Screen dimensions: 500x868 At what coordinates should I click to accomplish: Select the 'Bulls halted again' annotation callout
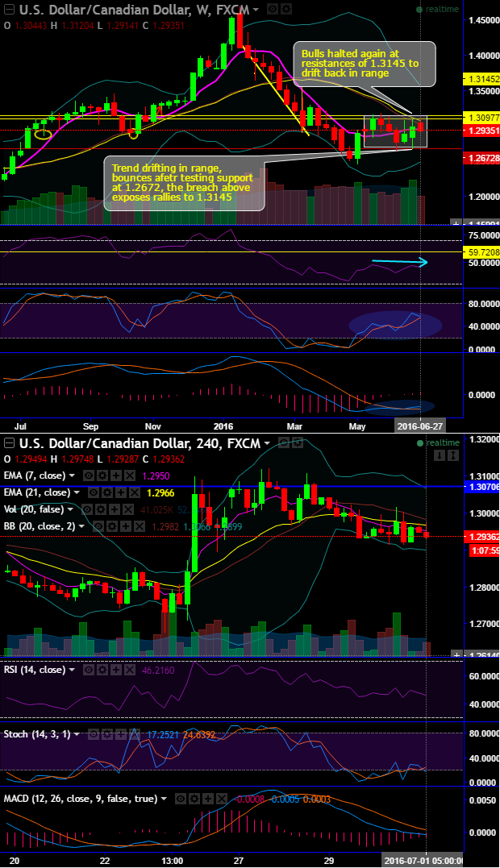coord(364,63)
